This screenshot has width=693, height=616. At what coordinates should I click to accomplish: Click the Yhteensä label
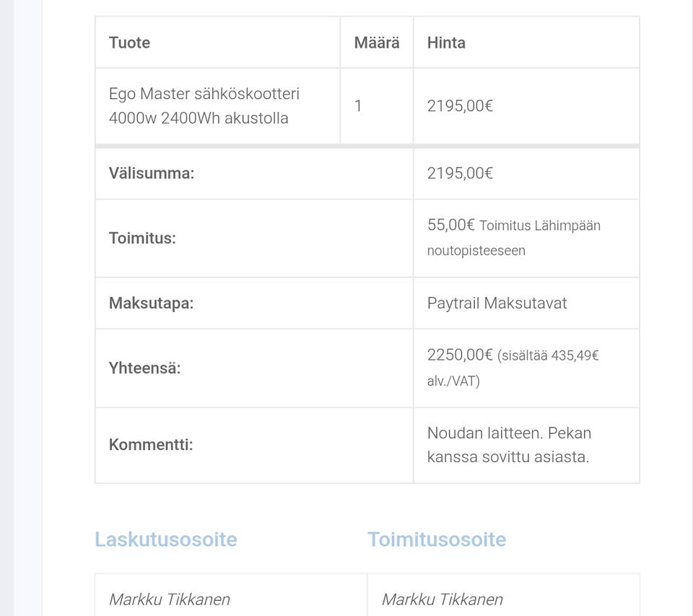[145, 368]
